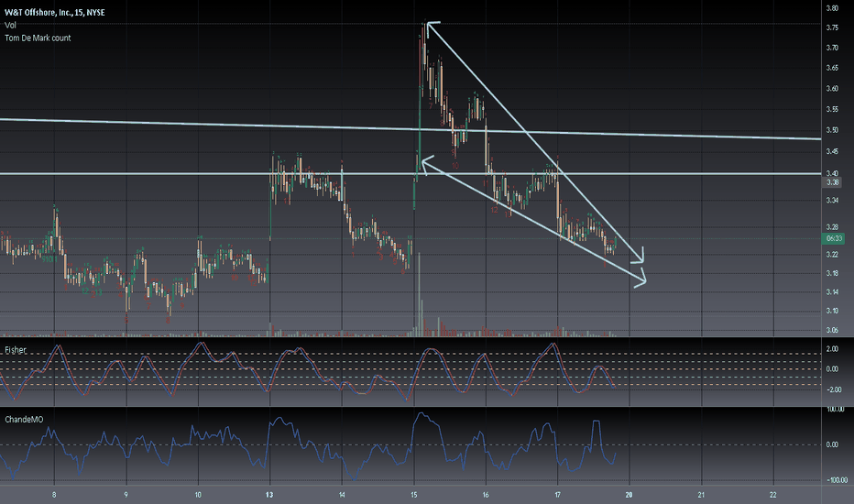The image size is (854, 504).
Task: Click the 3.10 value on the price axis
Action: click(x=832, y=312)
